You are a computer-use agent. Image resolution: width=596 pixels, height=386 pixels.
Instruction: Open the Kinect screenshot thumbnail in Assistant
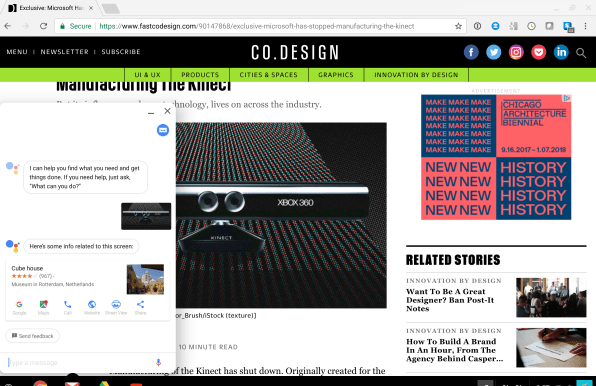tap(146, 216)
